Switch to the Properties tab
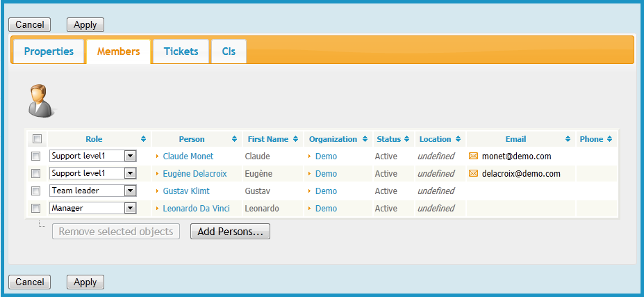Viewport: 644px width, 297px height. [49, 51]
